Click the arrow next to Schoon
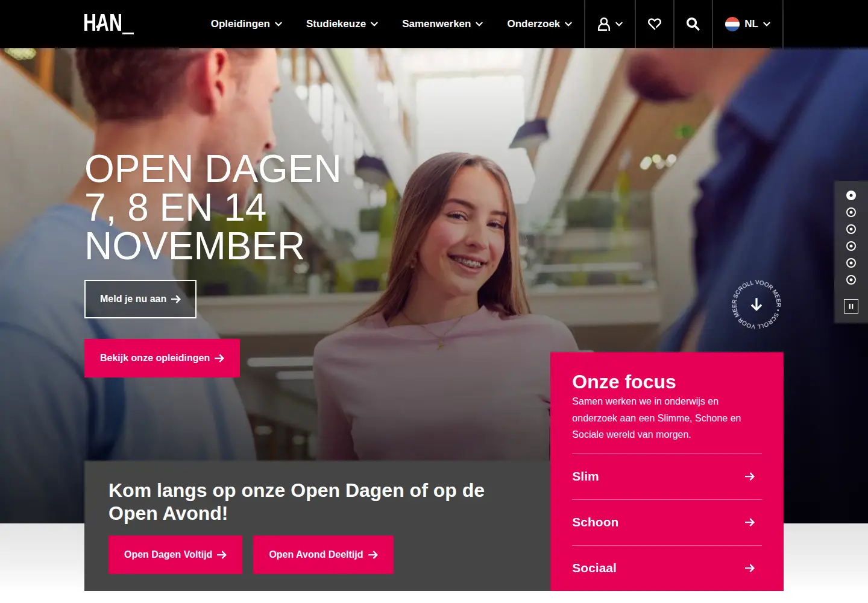The height and width of the screenshot is (603, 868). click(x=750, y=522)
